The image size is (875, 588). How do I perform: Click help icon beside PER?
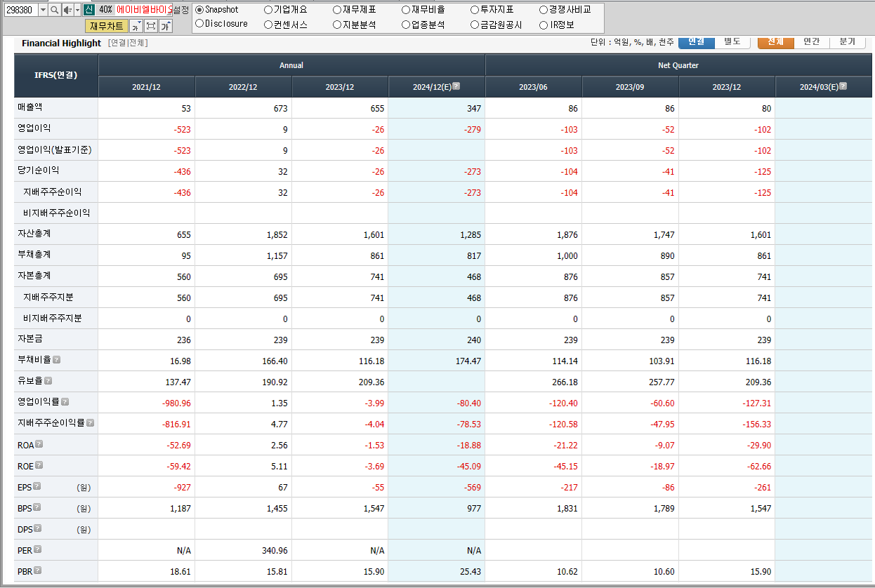pyautogui.click(x=38, y=549)
